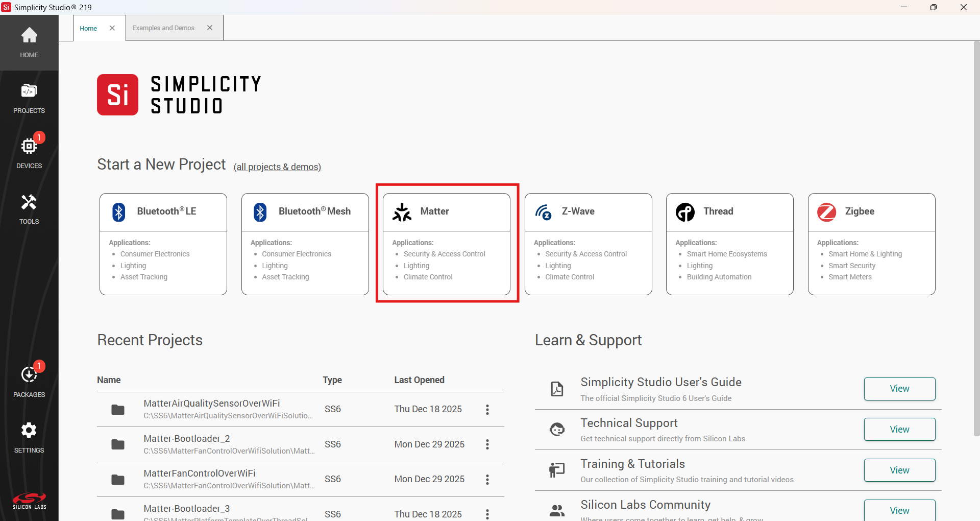Open options menu for Matter-Bootloader_3
980x521 pixels.
[487, 514]
